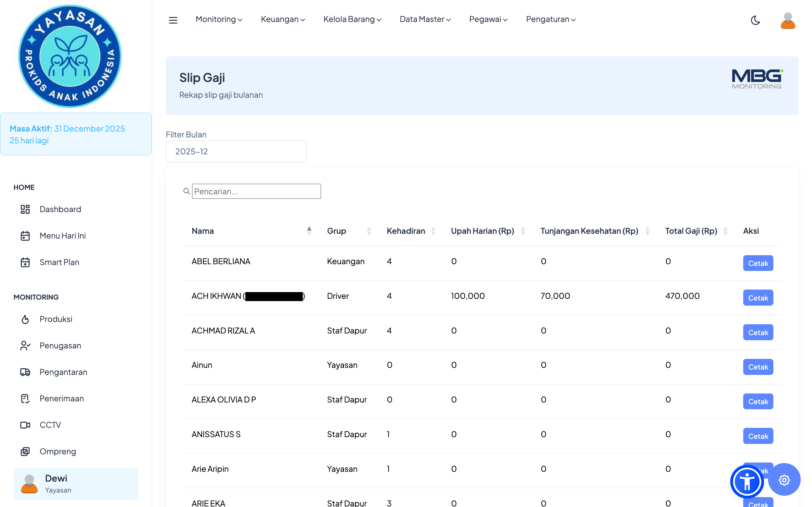Open Ompreng from the sidebar
Image resolution: width=812 pixels, height=507 pixels.
[x=58, y=451]
